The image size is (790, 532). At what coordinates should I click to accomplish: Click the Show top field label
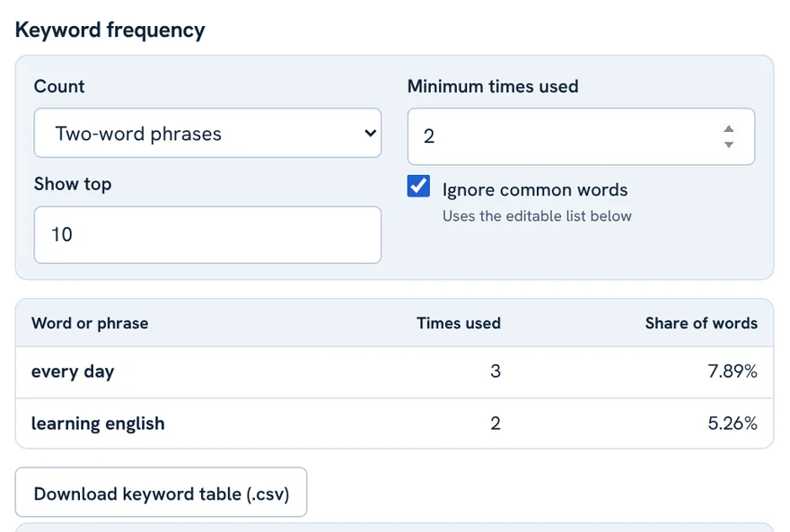(73, 184)
